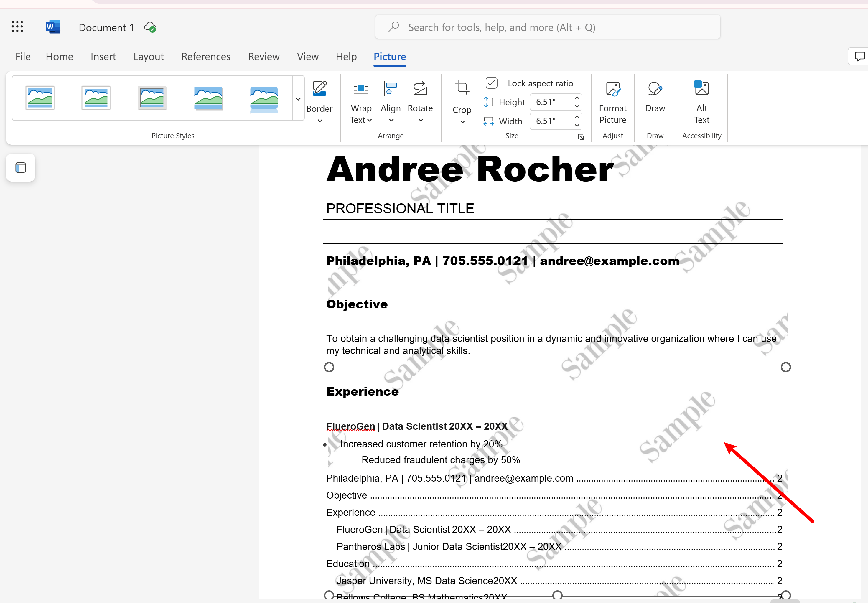Click the cloud saved status icon
This screenshot has height=603, width=868.
[x=150, y=28]
